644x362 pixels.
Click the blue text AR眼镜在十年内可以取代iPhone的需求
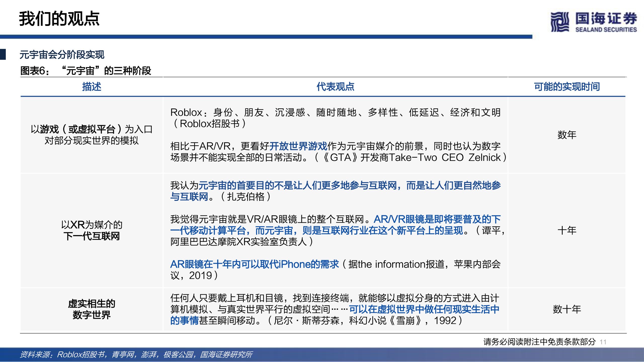(255, 264)
